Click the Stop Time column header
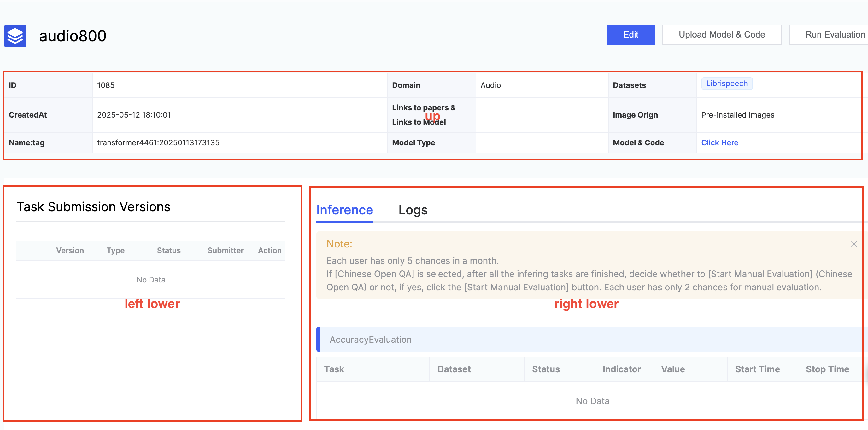868x430 pixels. pyautogui.click(x=827, y=369)
